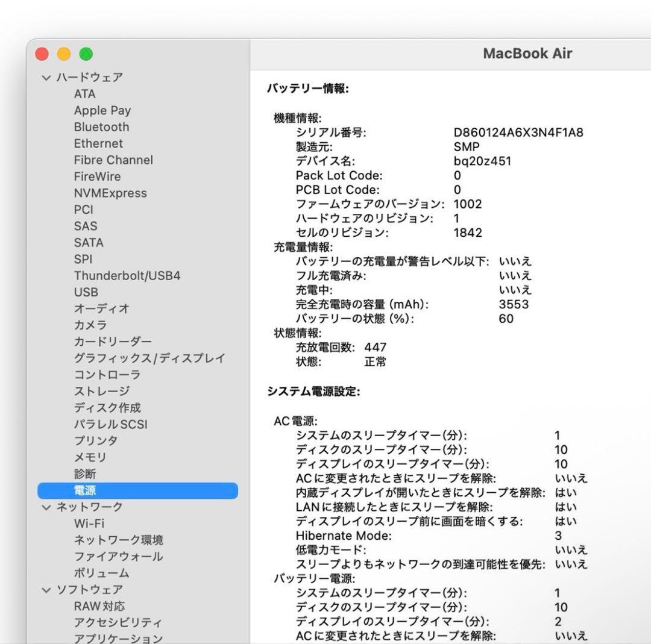
Task: Collapse the ソフトウェア disclosure triangle
Action: [46, 589]
